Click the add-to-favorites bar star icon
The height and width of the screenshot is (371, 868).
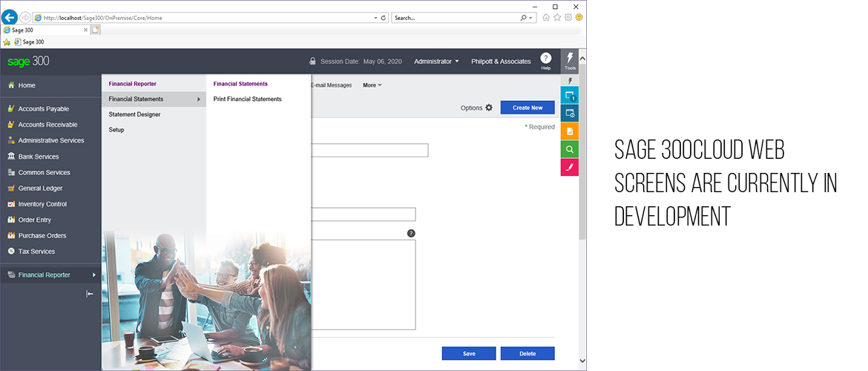[x=7, y=42]
